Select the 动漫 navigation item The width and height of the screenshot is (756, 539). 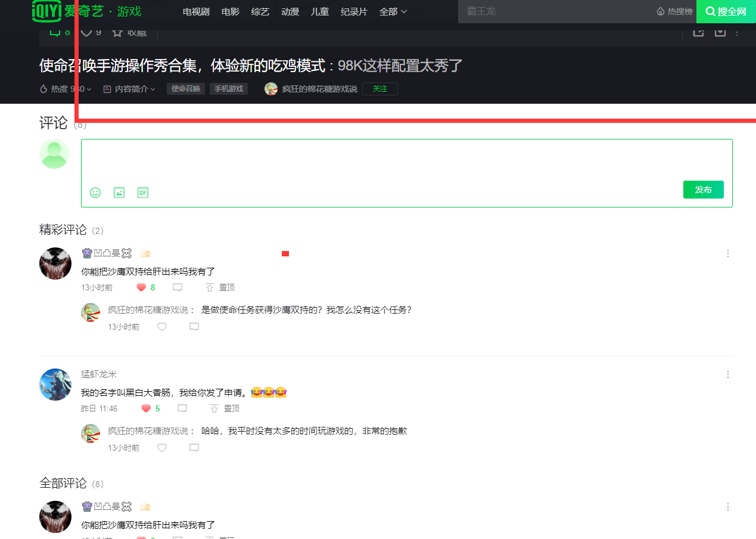point(290,11)
